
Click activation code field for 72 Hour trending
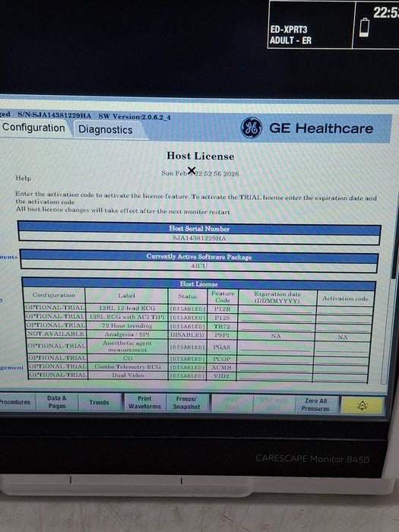pos(343,328)
